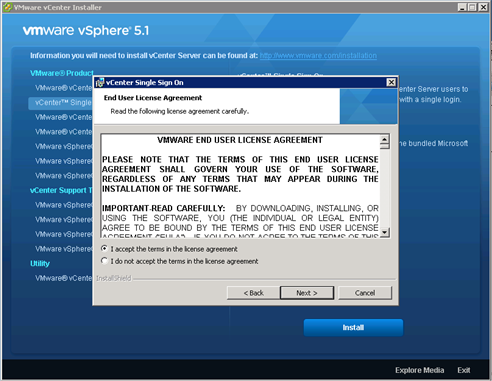The width and height of the screenshot is (492, 381).
Task: Click the license text scroll down arrow
Action: pyautogui.click(x=385, y=232)
